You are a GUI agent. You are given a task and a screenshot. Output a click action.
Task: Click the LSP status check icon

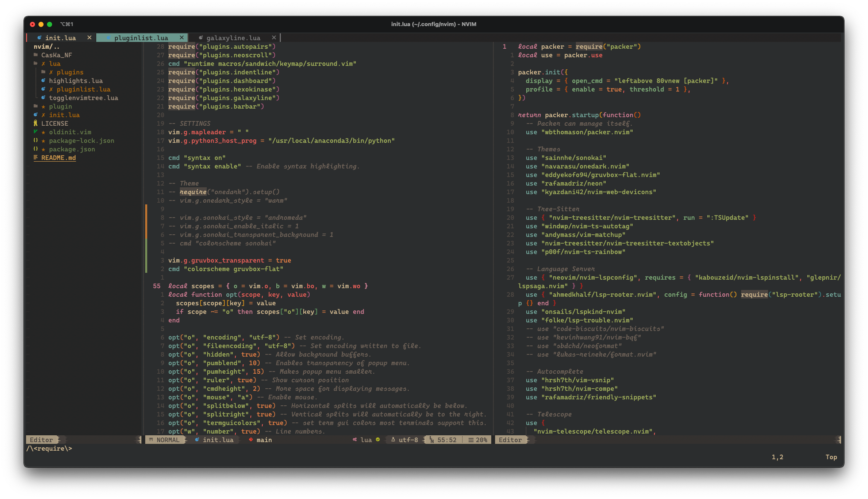378,440
